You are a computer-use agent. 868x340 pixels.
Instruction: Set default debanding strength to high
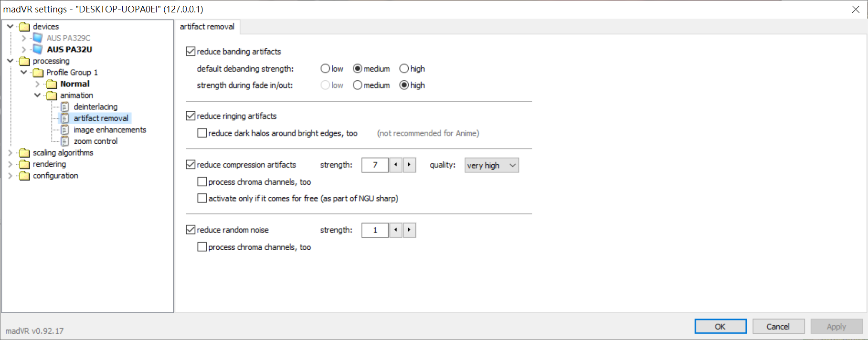(x=404, y=68)
